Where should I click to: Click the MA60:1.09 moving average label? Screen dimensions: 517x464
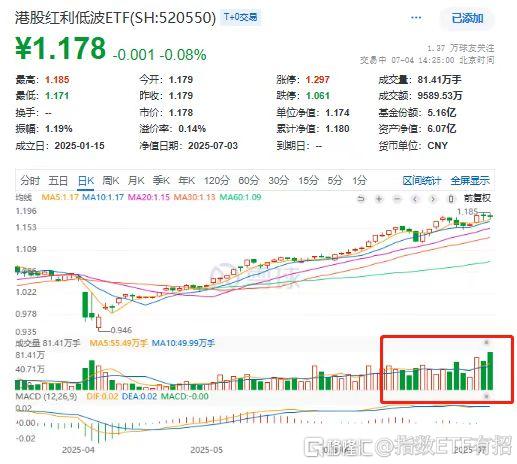240,197
